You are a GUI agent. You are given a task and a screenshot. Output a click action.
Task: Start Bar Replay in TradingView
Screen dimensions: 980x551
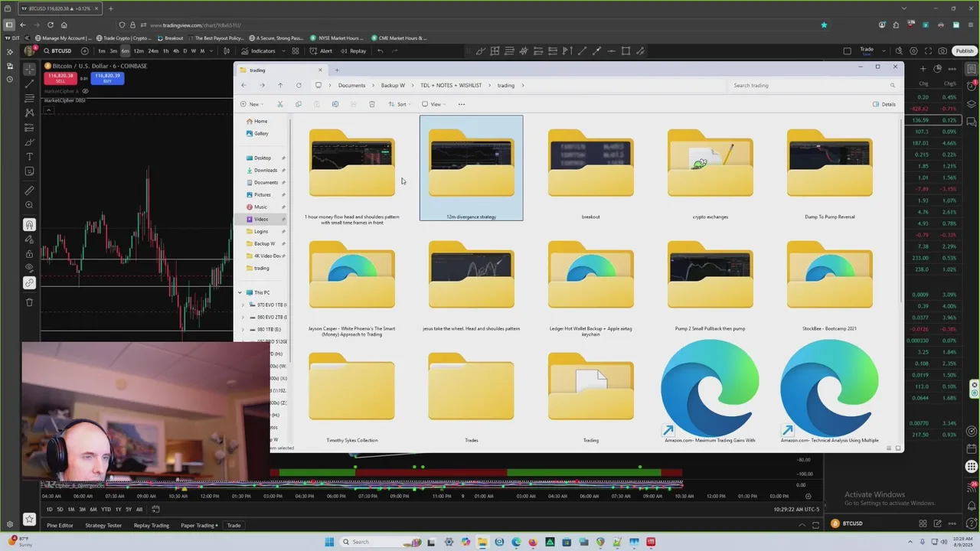coord(353,51)
